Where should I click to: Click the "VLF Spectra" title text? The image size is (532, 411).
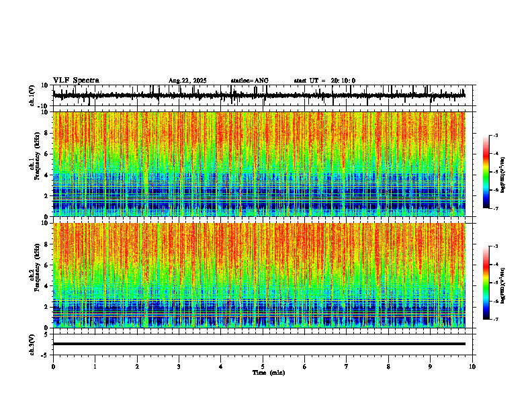pos(76,80)
